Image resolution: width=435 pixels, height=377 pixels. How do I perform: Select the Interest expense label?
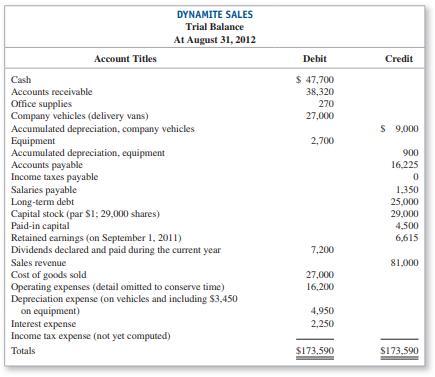[43, 324]
